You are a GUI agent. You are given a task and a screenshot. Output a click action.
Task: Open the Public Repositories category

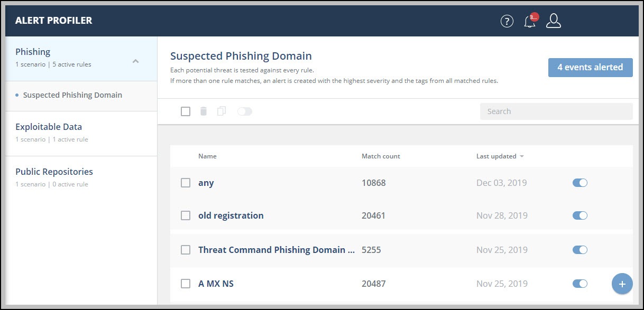coord(54,172)
